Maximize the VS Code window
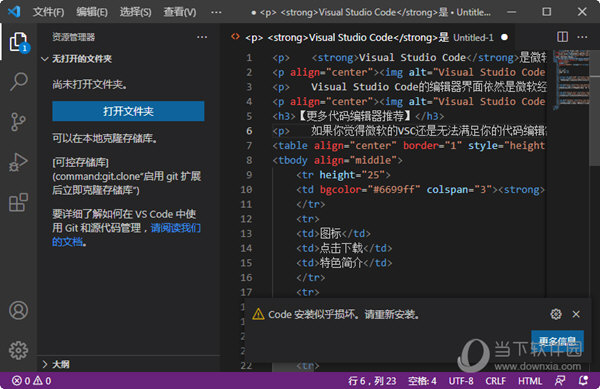The height and width of the screenshot is (389, 600). coord(547,12)
